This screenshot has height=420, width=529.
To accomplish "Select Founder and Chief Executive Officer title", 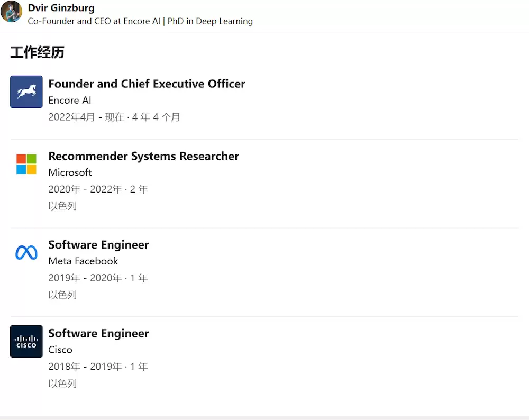I will pyautogui.click(x=147, y=84).
